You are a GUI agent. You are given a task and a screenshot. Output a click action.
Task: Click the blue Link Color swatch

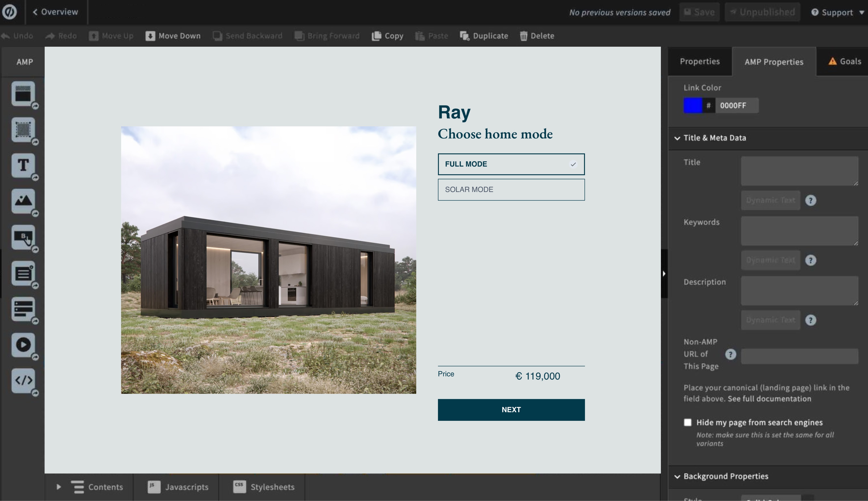[693, 105]
